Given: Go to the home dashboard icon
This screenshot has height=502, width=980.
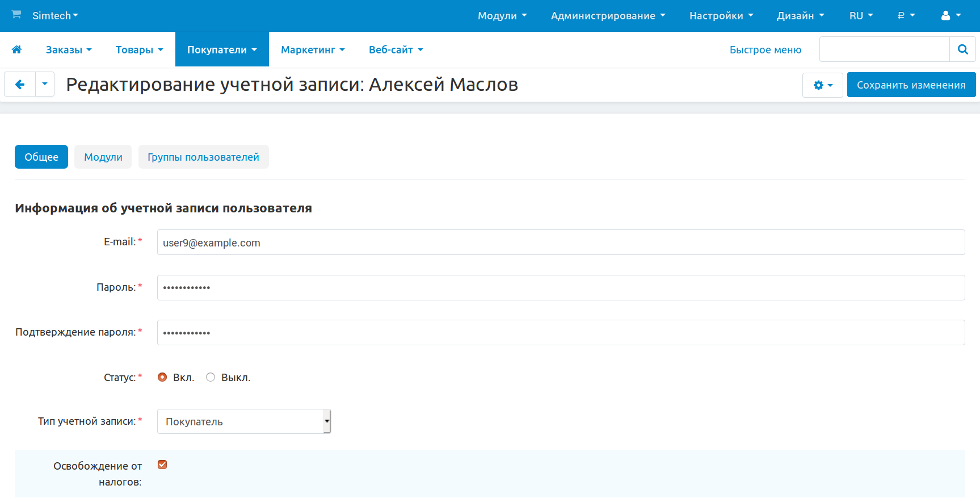Looking at the screenshot, I should click(x=17, y=50).
